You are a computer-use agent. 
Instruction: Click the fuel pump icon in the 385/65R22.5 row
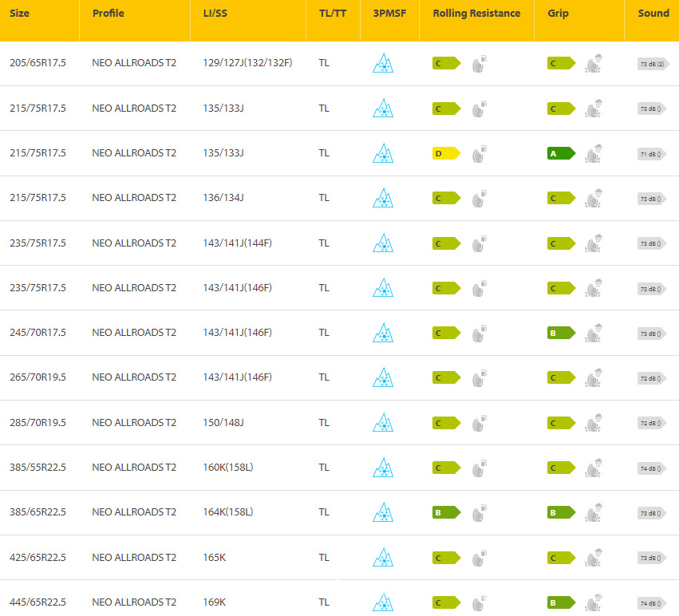coord(479,512)
